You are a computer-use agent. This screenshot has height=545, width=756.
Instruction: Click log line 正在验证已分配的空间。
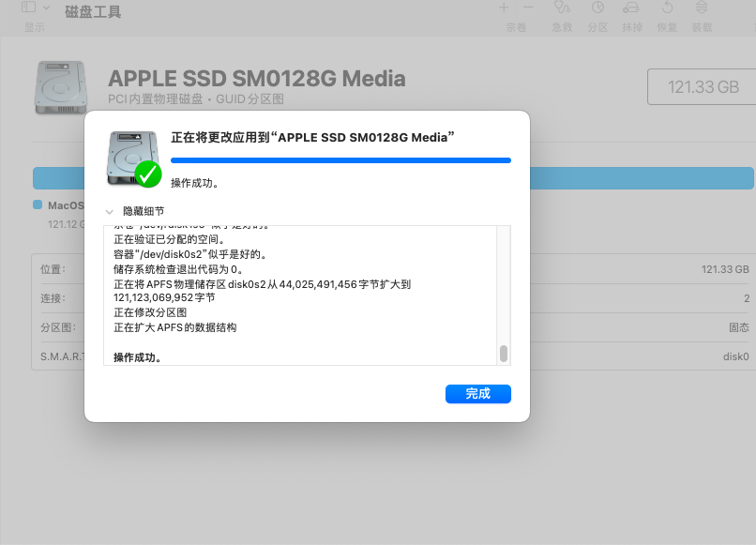pyautogui.click(x=169, y=239)
